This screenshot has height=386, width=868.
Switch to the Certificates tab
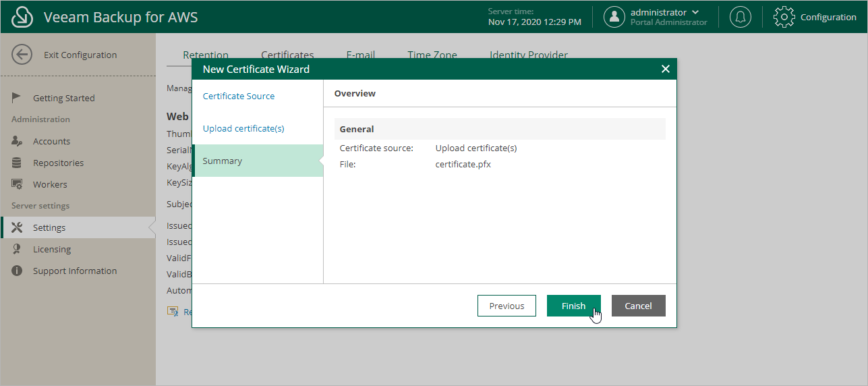point(287,55)
